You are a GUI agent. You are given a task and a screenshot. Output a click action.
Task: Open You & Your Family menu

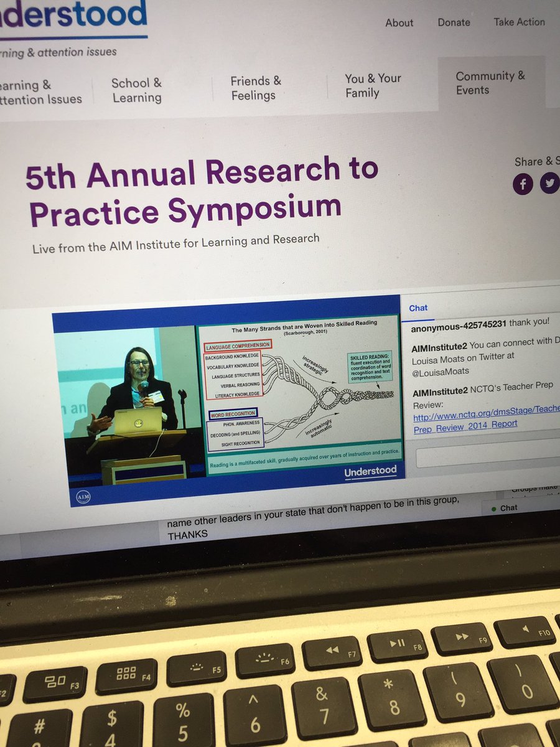[x=373, y=85]
